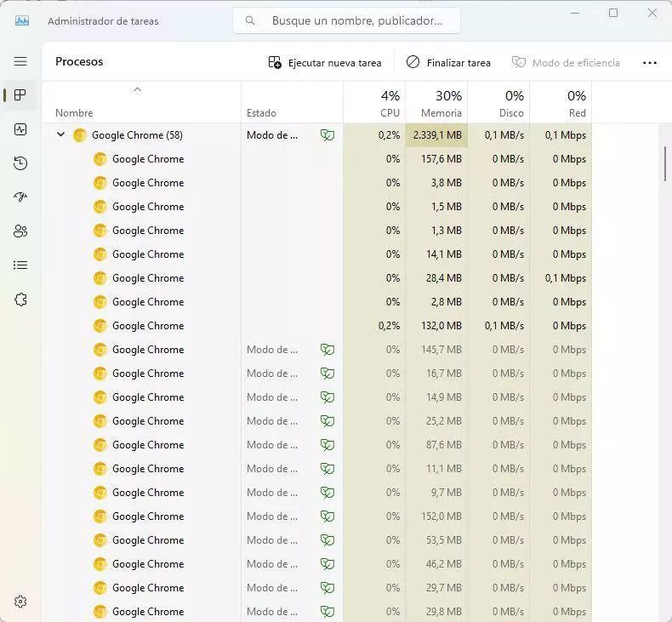This screenshot has height=622, width=672.
Task: Click the leaf icon in the 53,5 MB row
Action: click(327, 540)
